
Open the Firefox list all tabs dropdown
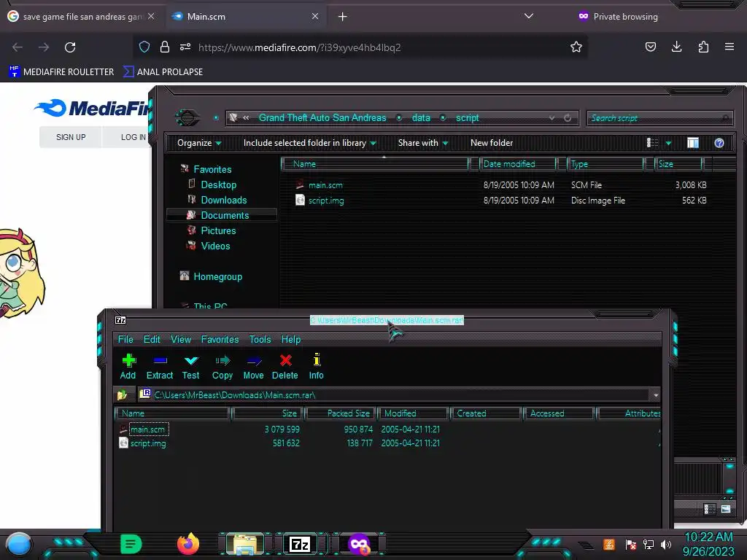point(528,16)
